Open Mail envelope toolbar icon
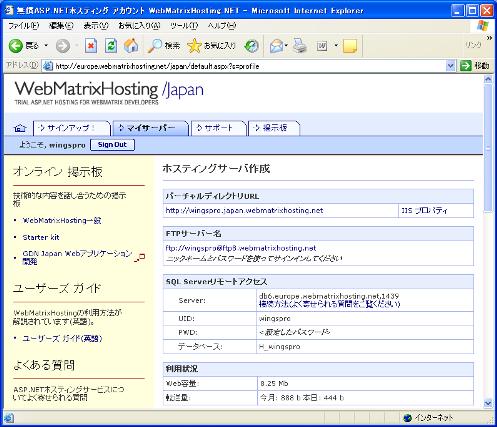Viewport: 497px width, 427px height. pyautogui.click(x=276, y=46)
